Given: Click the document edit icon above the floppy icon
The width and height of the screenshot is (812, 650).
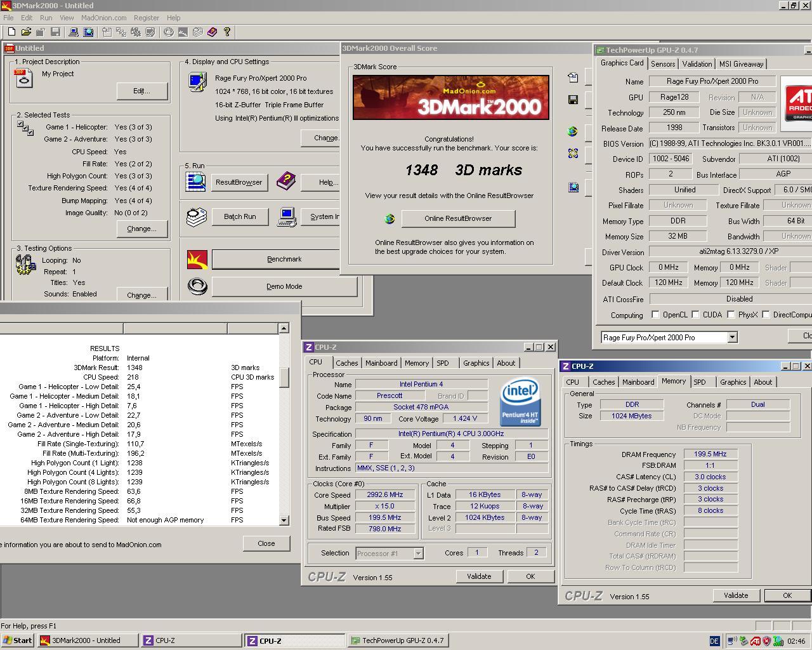Looking at the screenshot, I should tap(573, 77).
